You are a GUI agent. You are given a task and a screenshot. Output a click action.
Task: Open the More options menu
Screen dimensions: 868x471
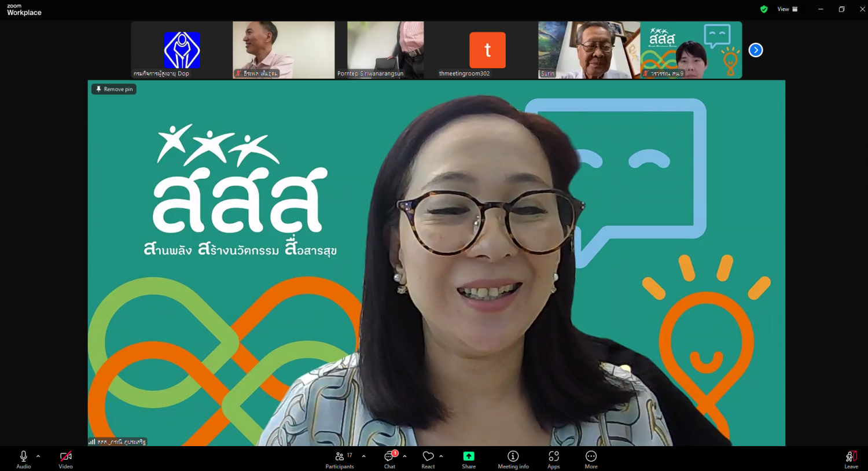pyautogui.click(x=591, y=459)
